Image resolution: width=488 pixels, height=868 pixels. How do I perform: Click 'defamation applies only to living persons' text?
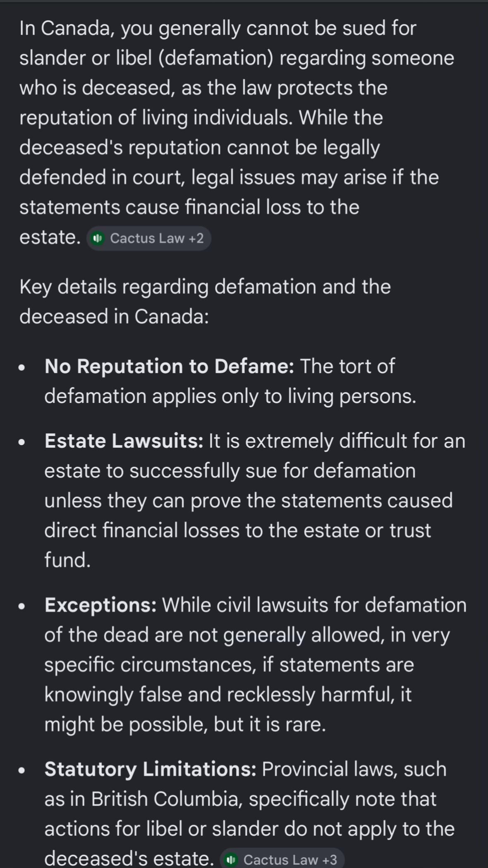tap(230, 396)
